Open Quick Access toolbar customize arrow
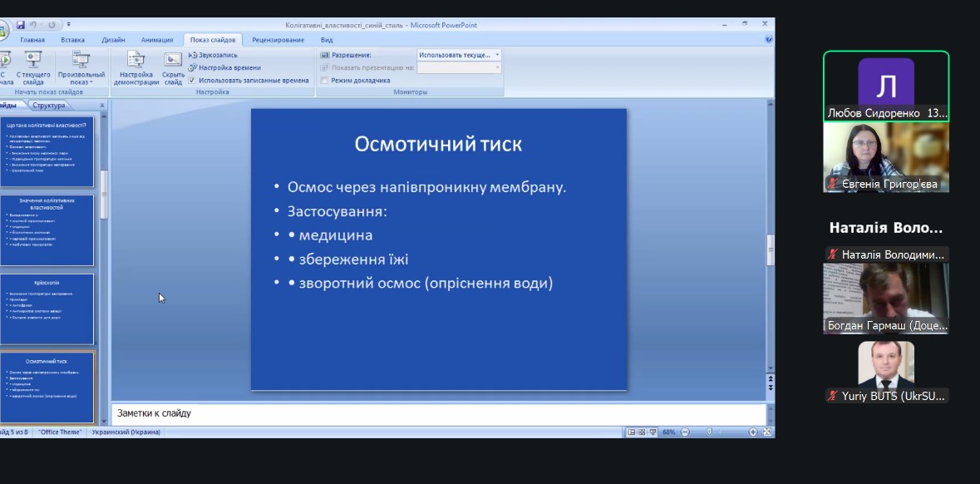This screenshot has width=980, height=484. (69, 25)
